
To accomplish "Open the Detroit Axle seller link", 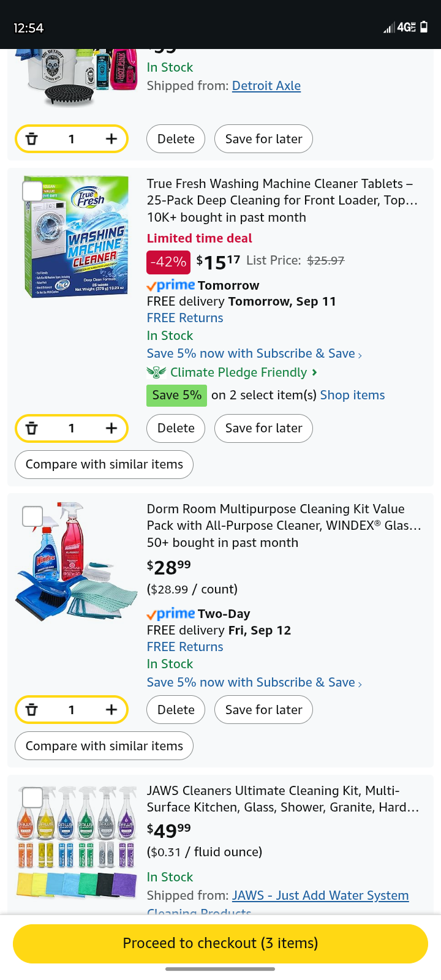I will (x=266, y=86).
